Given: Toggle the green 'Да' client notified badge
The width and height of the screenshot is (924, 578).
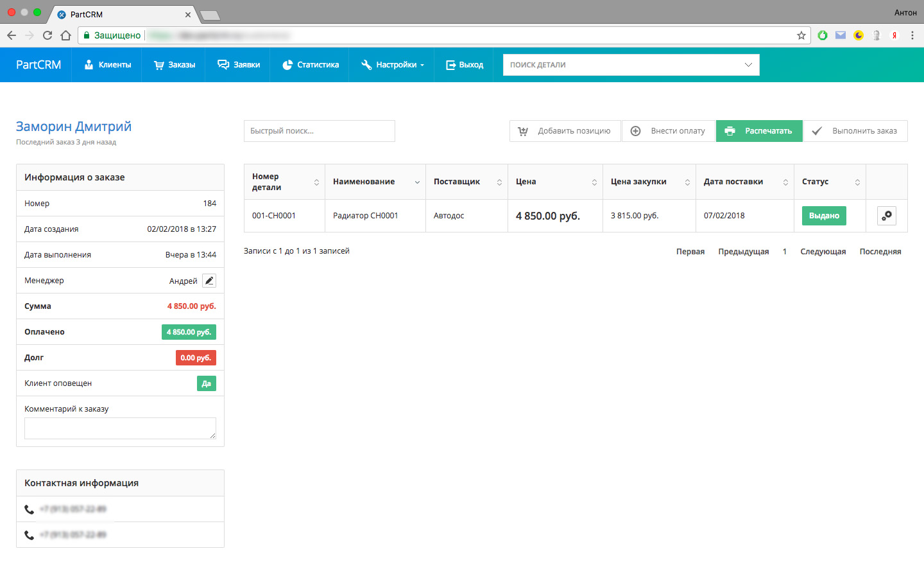Looking at the screenshot, I should [x=206, y=383].
